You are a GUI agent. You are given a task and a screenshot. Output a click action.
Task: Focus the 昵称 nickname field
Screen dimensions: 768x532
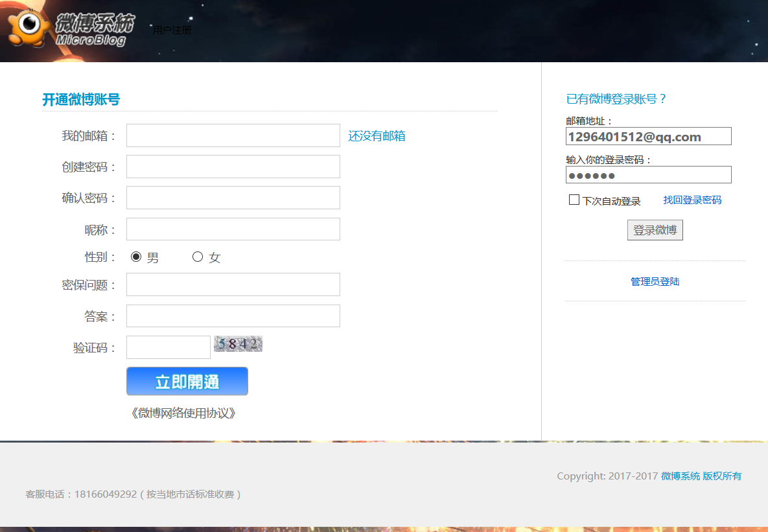click(233, 229)
